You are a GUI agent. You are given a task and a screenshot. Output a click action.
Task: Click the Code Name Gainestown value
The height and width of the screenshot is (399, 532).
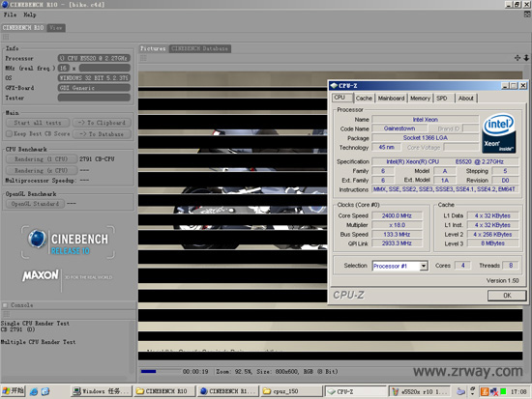pos(399,128)
